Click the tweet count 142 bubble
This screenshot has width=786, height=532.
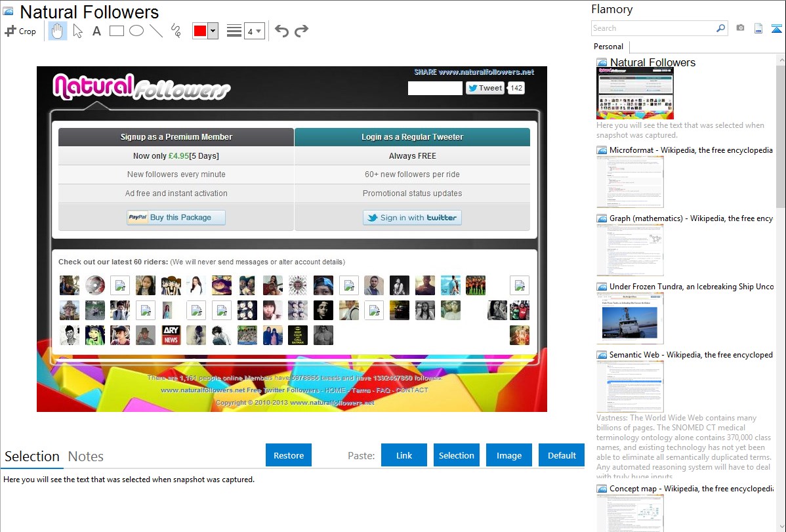point(516,89)
